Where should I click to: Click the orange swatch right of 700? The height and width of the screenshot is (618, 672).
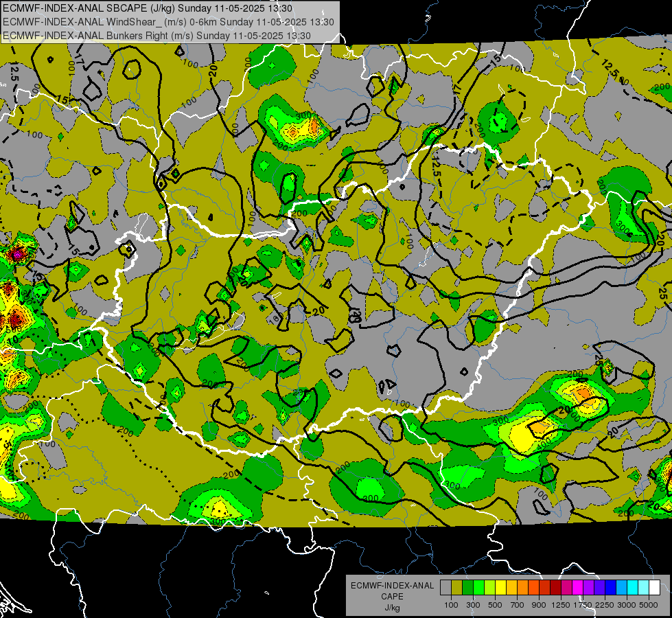pos(522,588)
